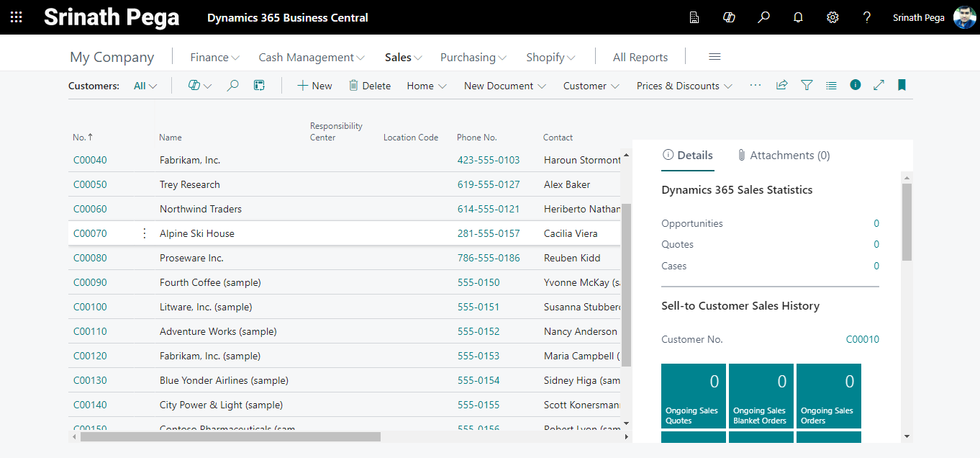Click the Copilot icon in top bar
Viewport: 980px width, 458px height.
729,17
